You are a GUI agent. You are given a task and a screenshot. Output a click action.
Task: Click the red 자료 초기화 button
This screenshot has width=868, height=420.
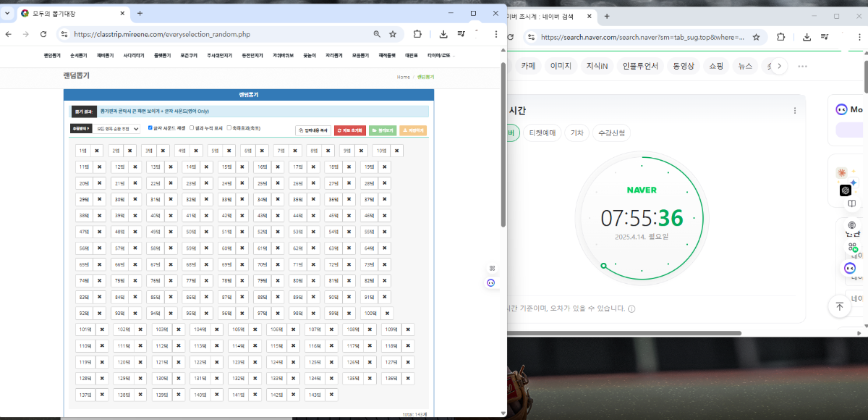(x=349, y=130)
